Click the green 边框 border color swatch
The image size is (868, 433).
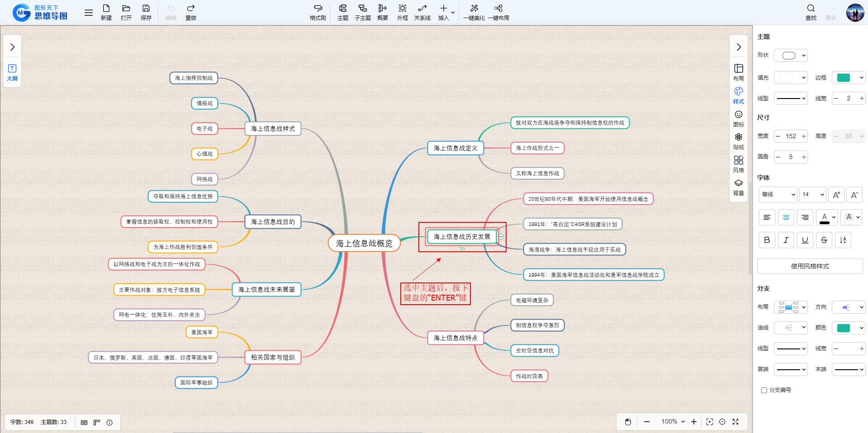(843, 78)
